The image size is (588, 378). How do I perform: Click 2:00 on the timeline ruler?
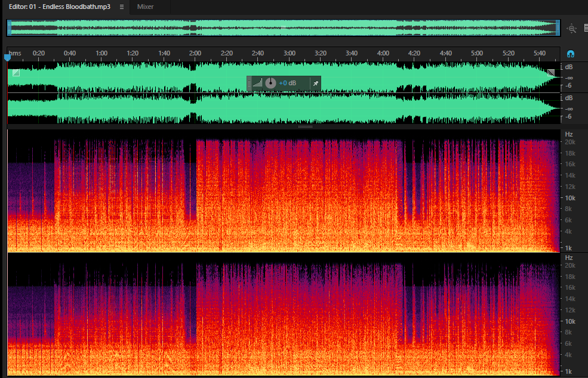click(195, 53)
